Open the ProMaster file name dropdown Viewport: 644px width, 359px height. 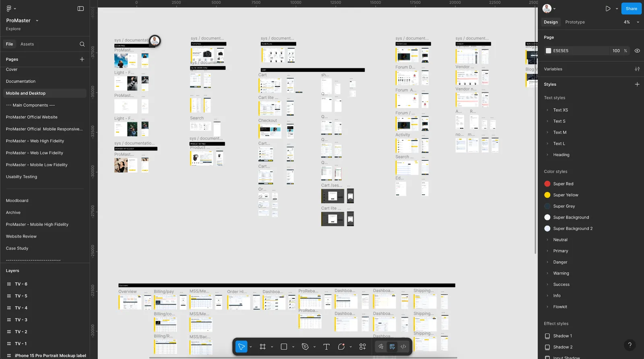pos(37,21)
